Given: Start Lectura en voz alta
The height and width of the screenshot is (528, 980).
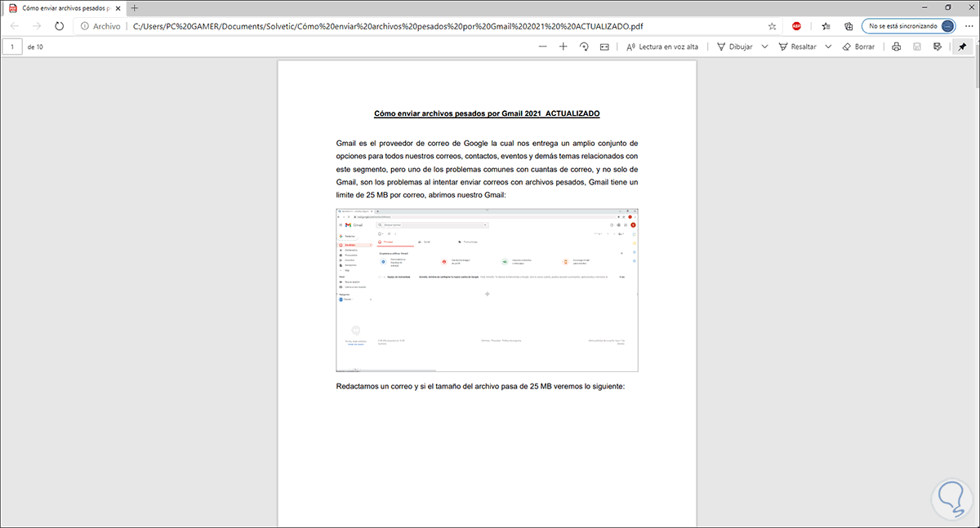Looking at the screenshot, I should coord(662,47).
